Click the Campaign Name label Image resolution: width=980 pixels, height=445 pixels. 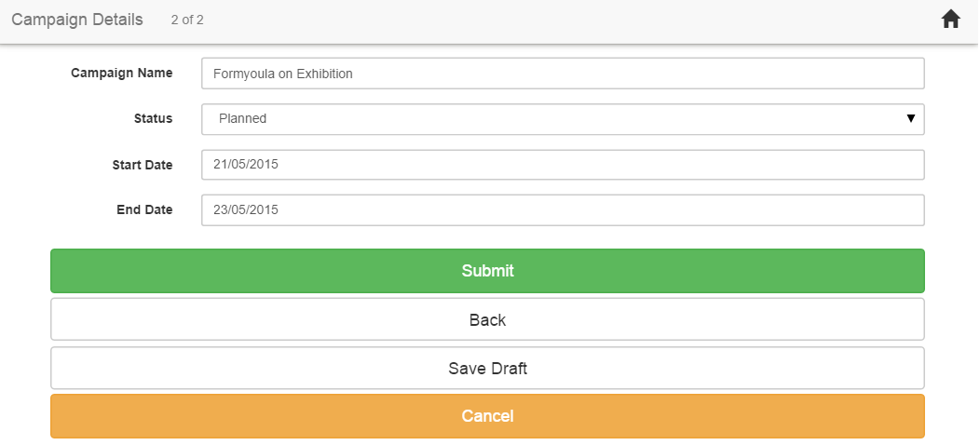[x=122, y=74]
